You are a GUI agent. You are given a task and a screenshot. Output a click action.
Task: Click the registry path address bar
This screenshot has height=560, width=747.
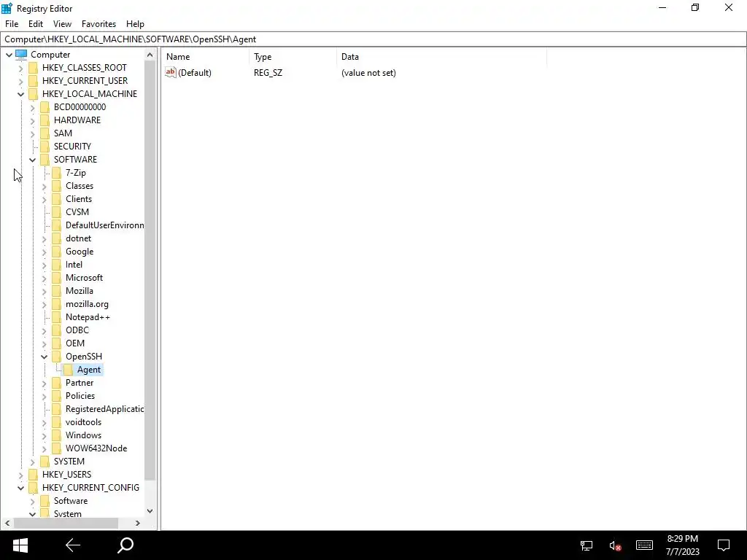(373, 39)
